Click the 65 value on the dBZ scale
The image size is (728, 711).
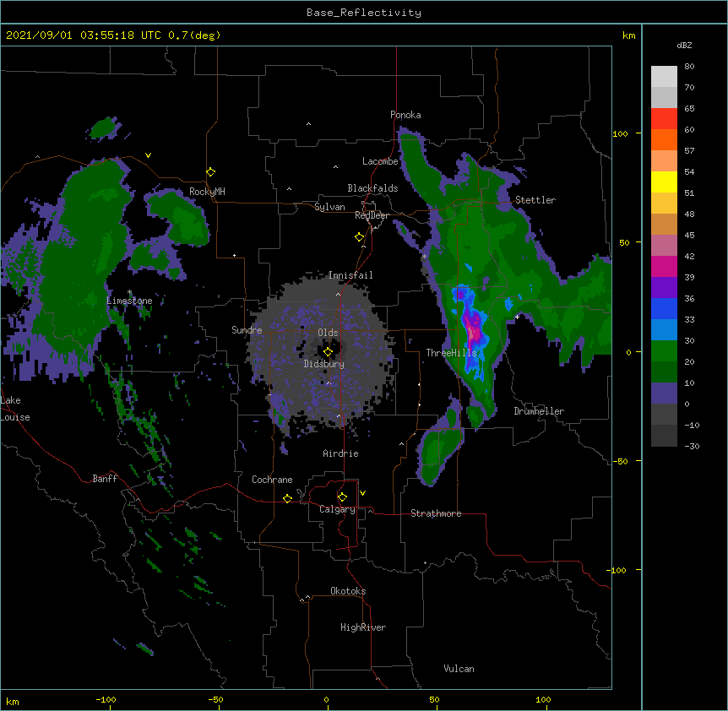689,109
